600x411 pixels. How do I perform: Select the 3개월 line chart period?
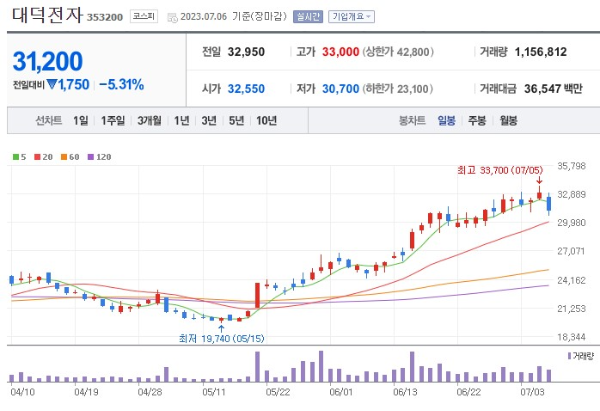(149, 121)
